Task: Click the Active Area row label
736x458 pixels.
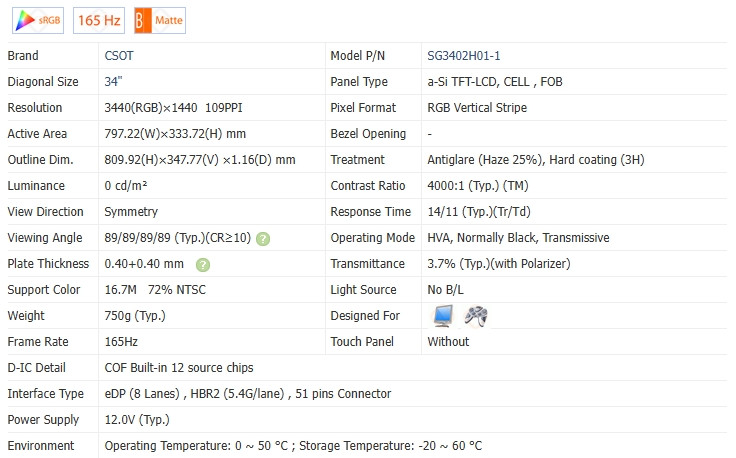Action: pyautogui.click(x=37, y=134)
